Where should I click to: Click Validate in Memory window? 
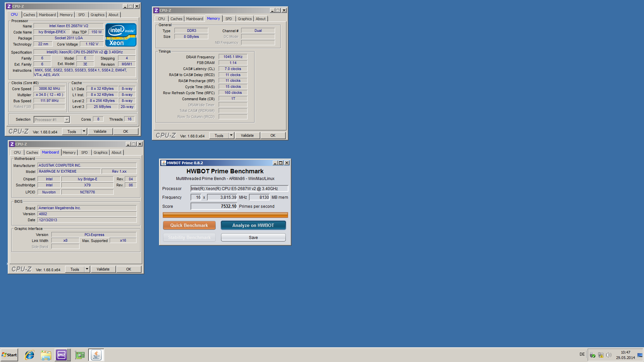pos(247,135)
